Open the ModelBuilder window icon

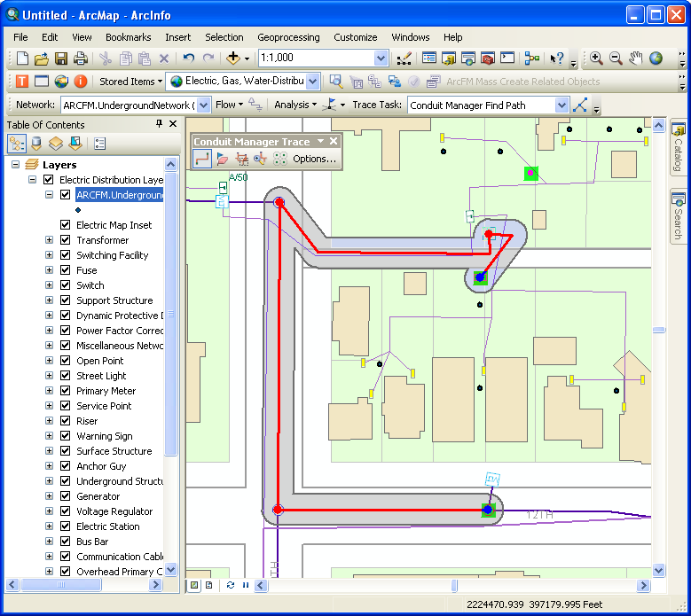(532, 58)
